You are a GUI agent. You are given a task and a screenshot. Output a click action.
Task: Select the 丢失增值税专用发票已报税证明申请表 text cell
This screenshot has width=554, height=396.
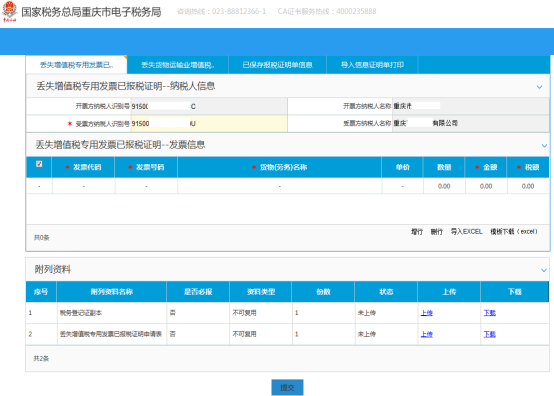point(111,334)
